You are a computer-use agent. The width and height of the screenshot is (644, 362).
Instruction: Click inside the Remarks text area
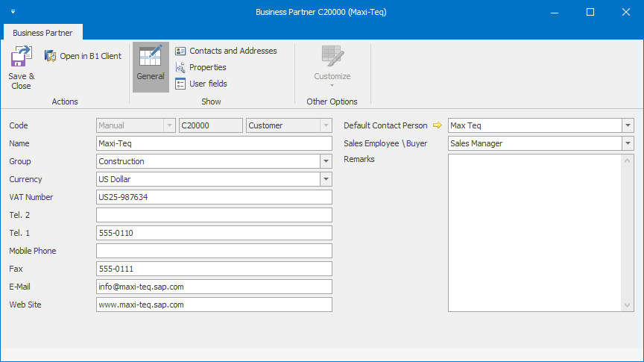(x=534, y=233)
